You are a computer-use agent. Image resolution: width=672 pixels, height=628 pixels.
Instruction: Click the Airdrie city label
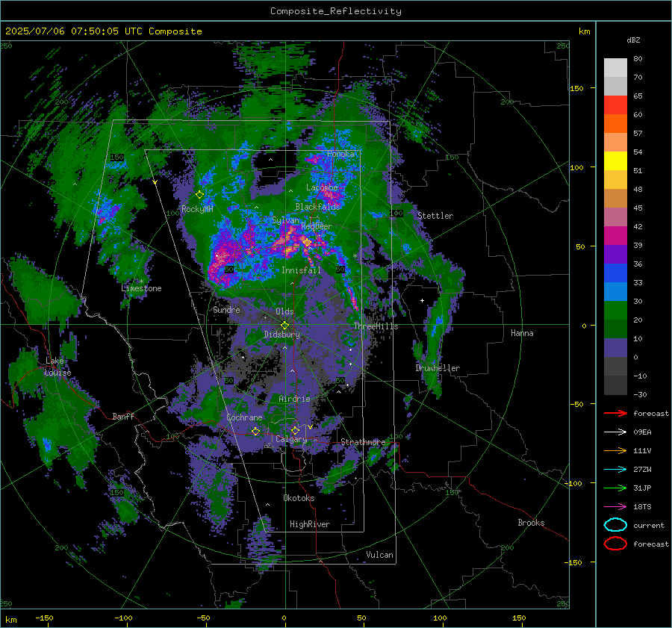(x=294, y=399)
